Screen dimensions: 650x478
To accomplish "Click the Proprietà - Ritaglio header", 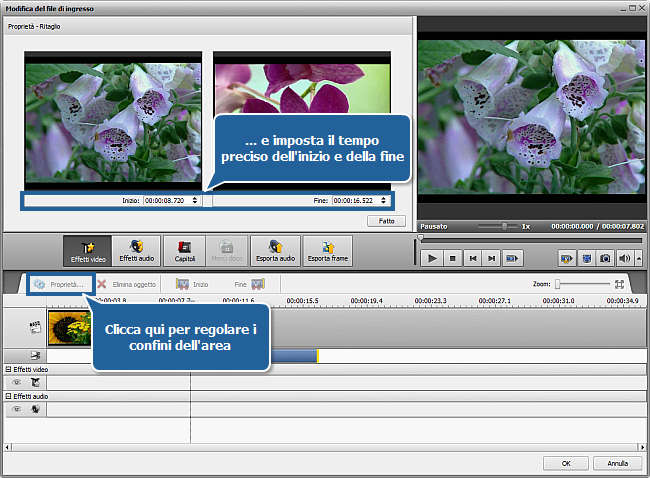I will pyautogui.click(x=34, y=26).
